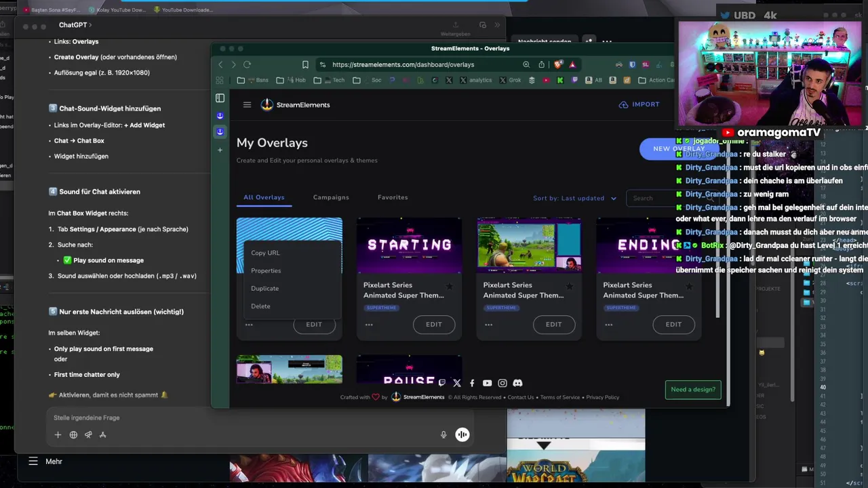Screen dimensions: 868x488
Task: Choose Duplicate from context menu
Action: point(264,288)
